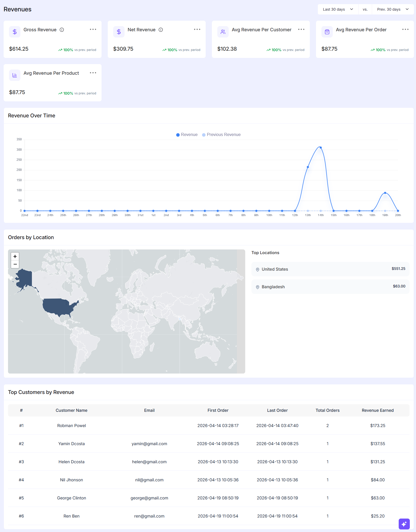Open Avg Revenue Per Product options menu
Viewport: 416px width, 532px height.
coord(93,73)
